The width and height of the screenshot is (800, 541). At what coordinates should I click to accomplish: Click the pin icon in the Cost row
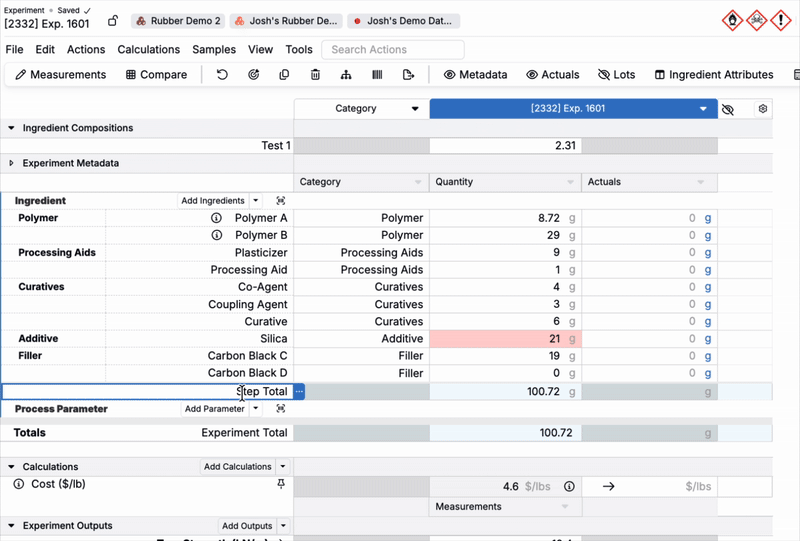click(281, 485)
